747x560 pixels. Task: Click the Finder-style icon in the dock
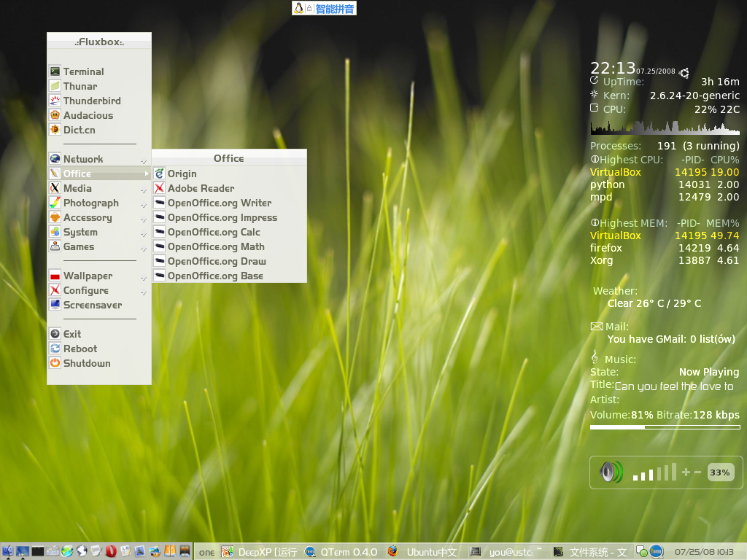point(7,551)
